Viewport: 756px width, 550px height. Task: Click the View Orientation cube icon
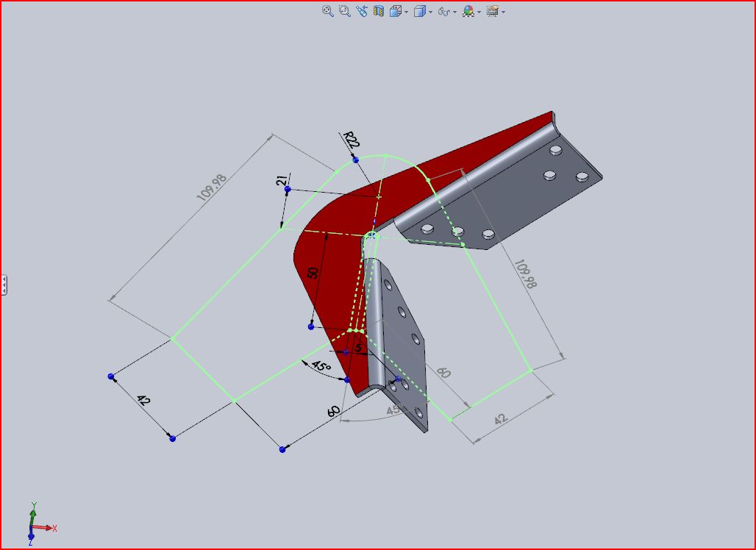396,11
